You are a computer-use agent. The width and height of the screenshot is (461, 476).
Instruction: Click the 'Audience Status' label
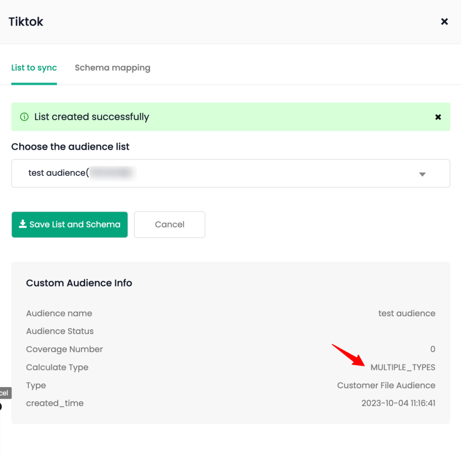tap(60, 331)
